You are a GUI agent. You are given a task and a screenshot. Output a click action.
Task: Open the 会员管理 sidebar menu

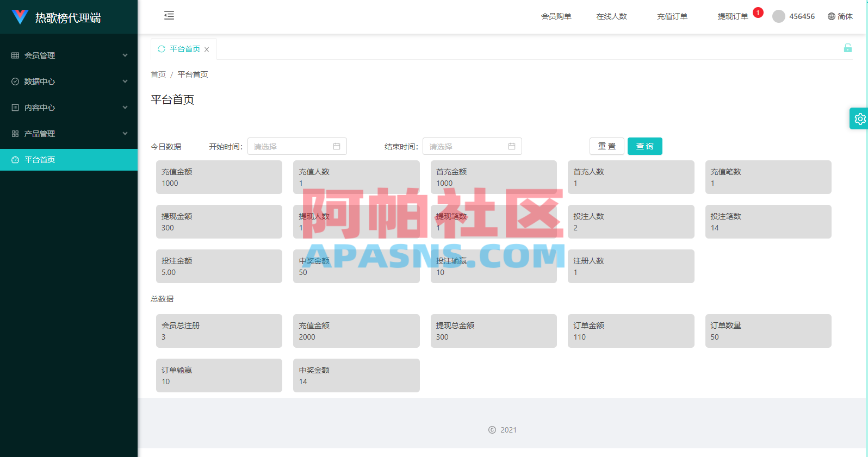69,55
